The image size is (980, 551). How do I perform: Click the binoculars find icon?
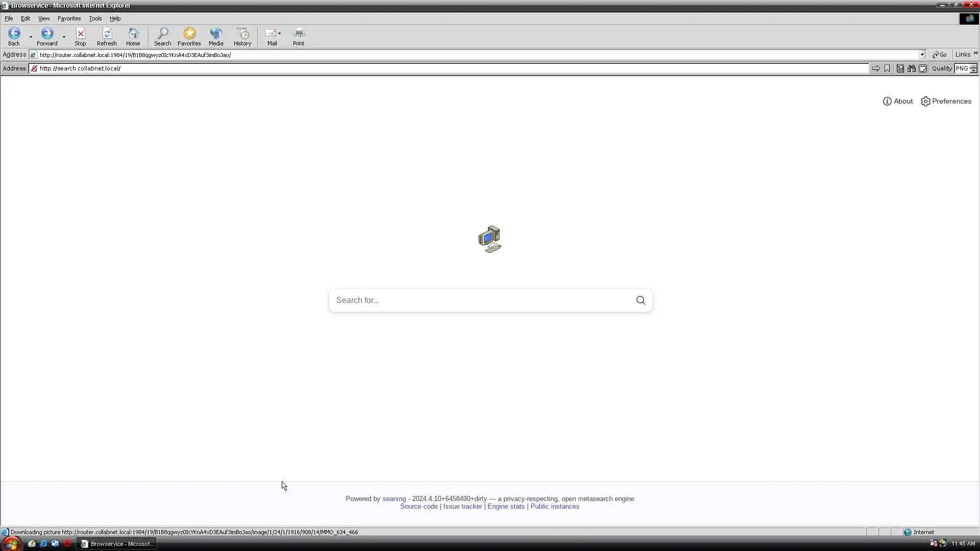911,68
